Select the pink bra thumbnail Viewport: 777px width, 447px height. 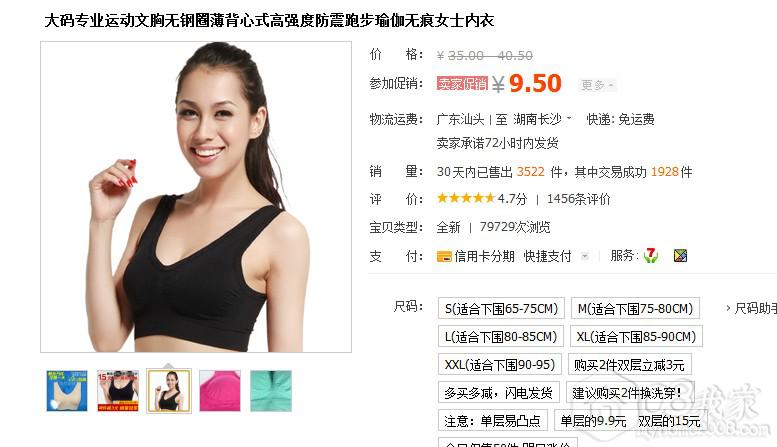(x=220, y=391)
